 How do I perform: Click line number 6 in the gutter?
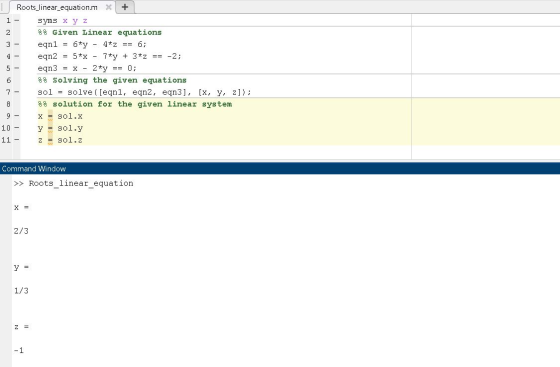[8, 80]
